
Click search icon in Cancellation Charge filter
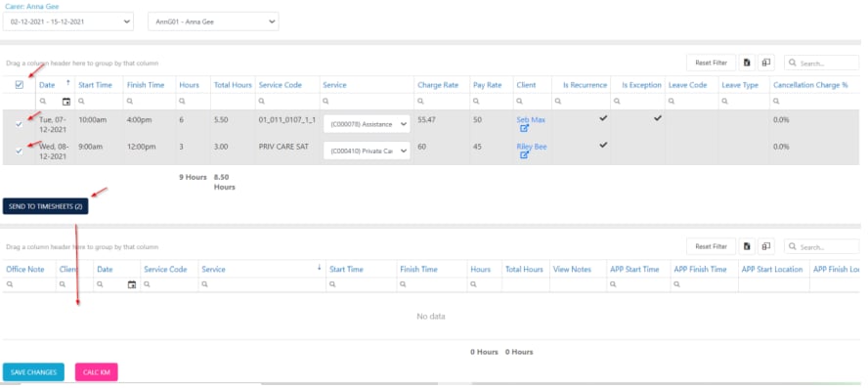point(777,102)
